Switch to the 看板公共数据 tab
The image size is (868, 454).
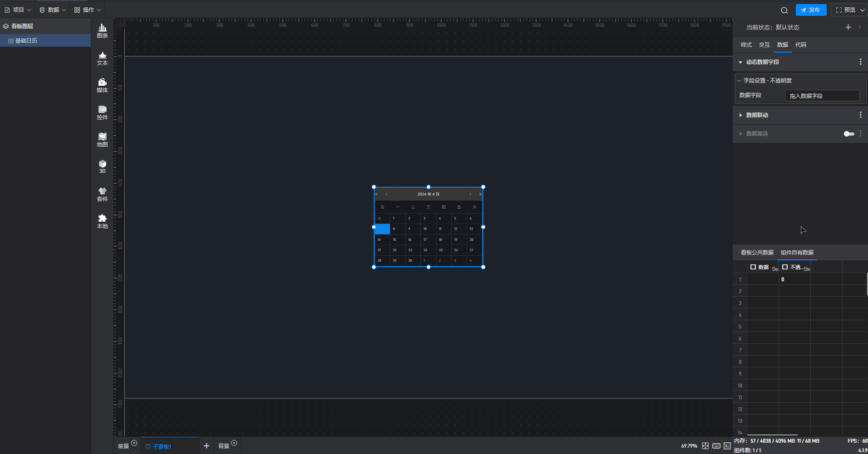pyautogui.click(x=757, y=253)
